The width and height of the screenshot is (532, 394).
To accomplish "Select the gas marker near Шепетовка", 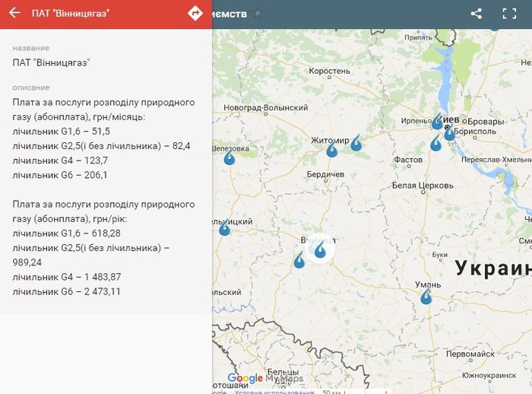I will click(x=230, y=157).
